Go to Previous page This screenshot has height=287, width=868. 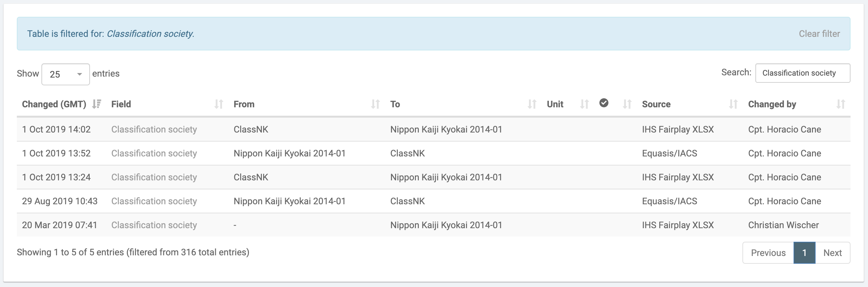click(x=768, y=253)
